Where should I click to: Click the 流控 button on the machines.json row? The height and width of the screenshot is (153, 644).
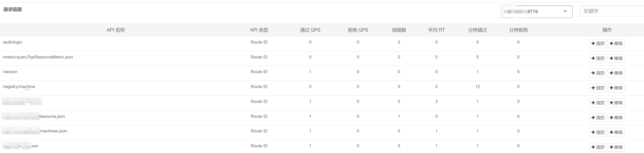click(598, 132)
